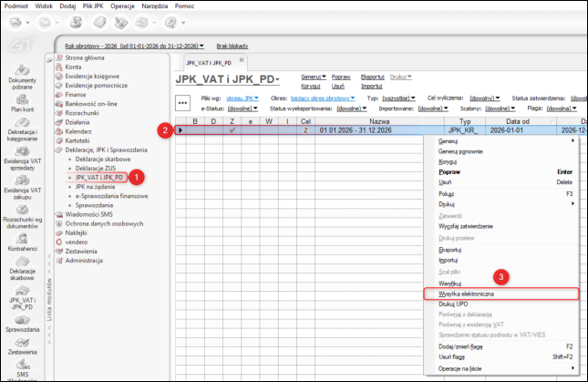Open Operacje menu
This screenshot has width=588, height=382.
tap(122, 6)
